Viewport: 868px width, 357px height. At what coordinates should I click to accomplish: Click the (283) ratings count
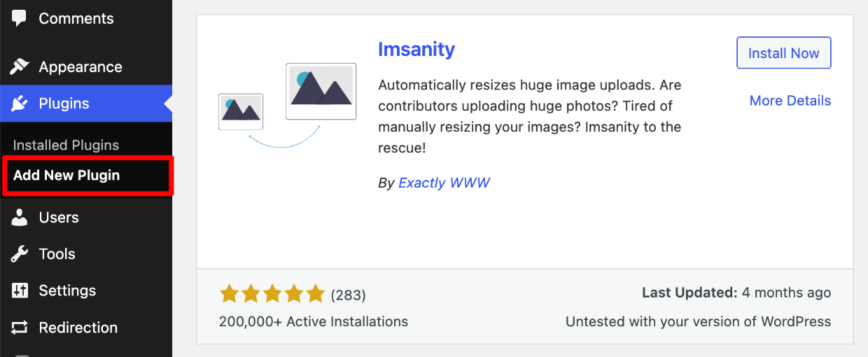tap(348, 295)
